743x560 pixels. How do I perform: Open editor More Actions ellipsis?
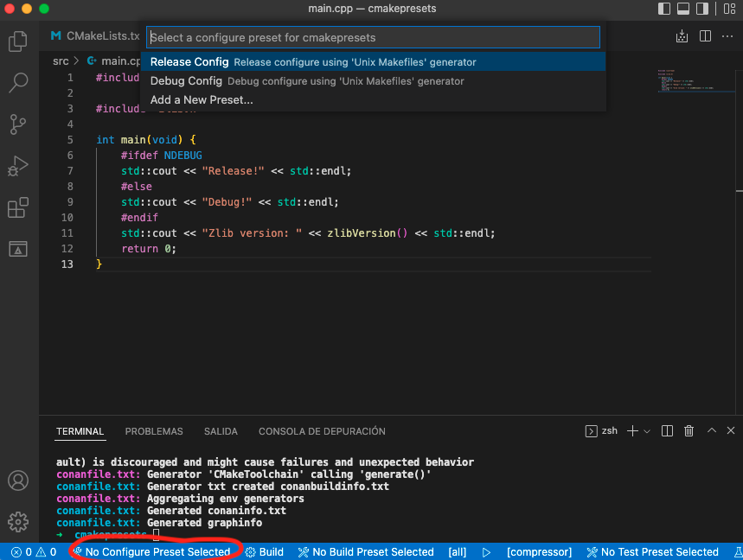(x=727, y=36)
